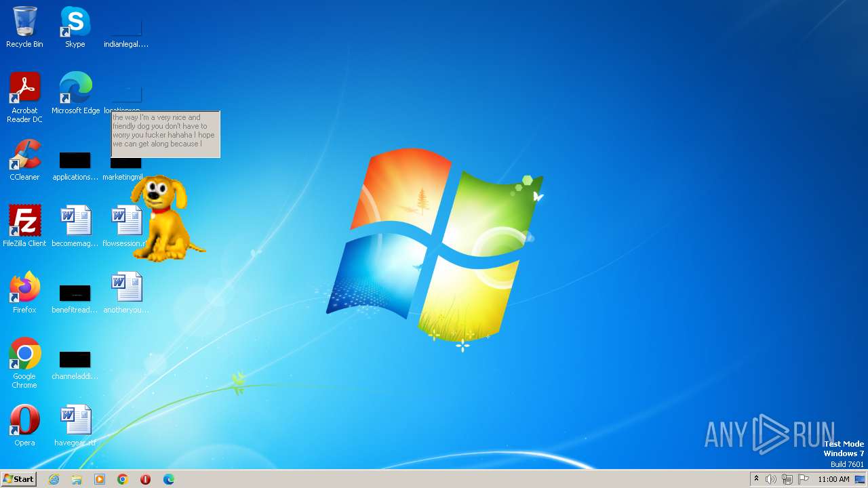Screen dimensions: 868x488
Task: Open Internet Explorer from the taskbar
Action: pos(54,479)
